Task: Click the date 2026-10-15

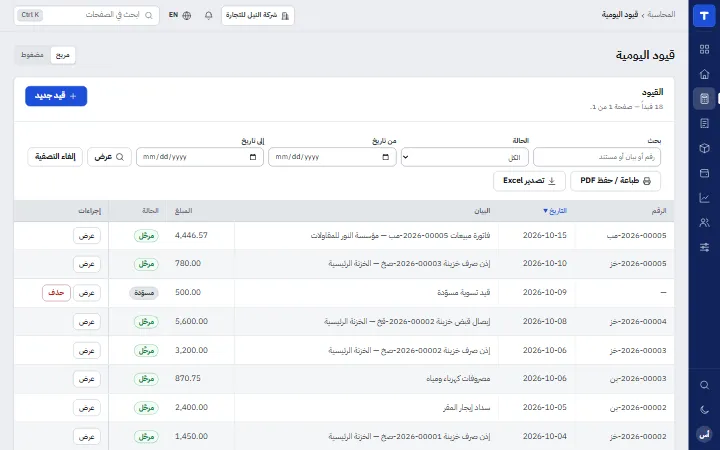Action: 545,235
